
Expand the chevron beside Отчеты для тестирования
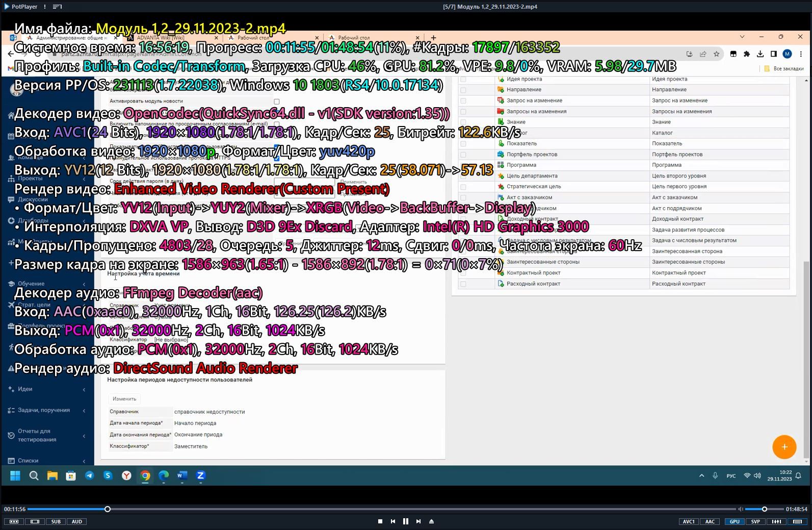coord(84,436)
